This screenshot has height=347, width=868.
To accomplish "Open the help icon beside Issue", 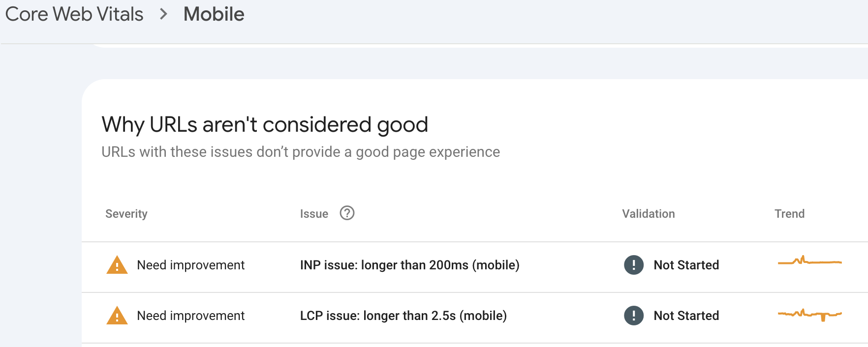I will click(347, 213).
